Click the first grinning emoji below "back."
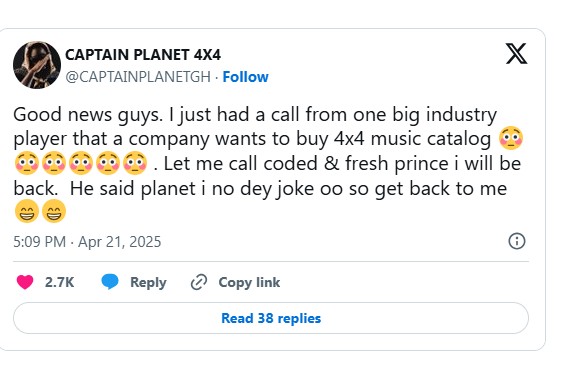This screenshot has height=378, width=581. click(27, 211)
